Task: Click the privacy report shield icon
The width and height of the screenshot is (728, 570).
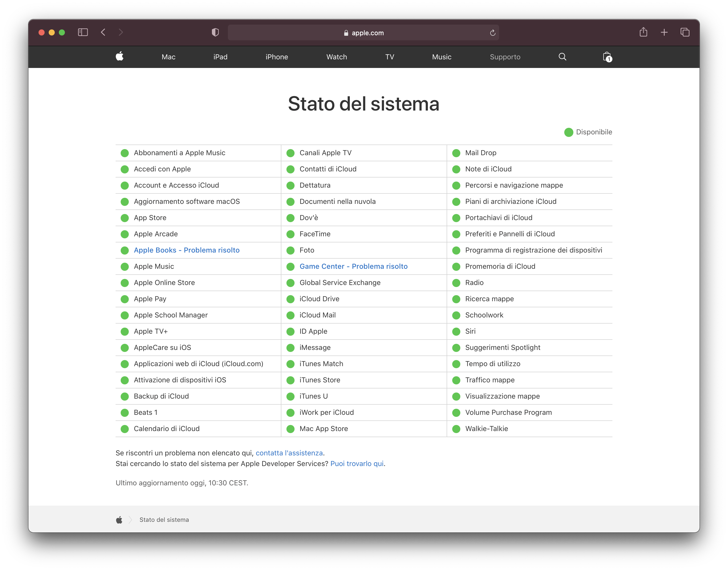Action: point(215,32)
